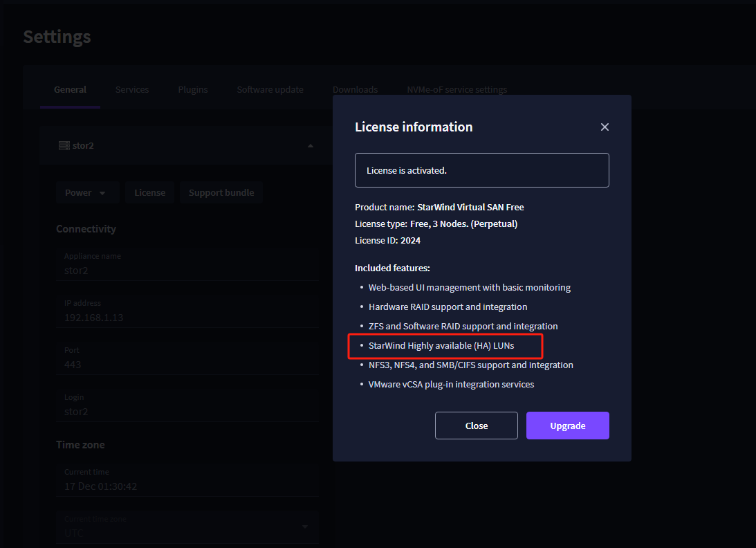The image size is (756, 548).
Task: Click 'Web-based UI management with basic monitoring'
Action: (469, 288)
